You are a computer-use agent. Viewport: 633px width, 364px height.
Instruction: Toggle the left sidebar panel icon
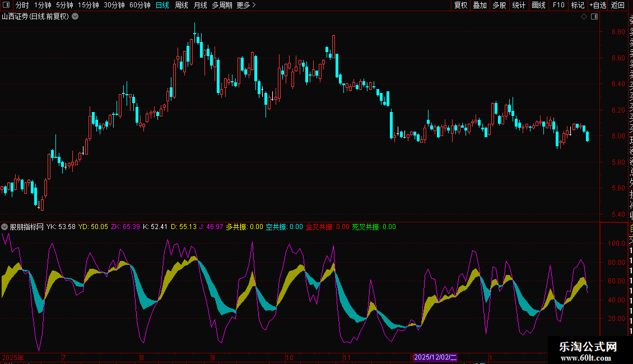[6, 5]
